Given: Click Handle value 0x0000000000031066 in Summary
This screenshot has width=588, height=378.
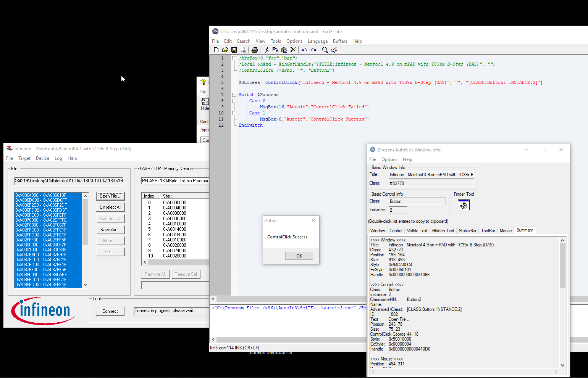Looking at the screenshot, I should [409, 275].
